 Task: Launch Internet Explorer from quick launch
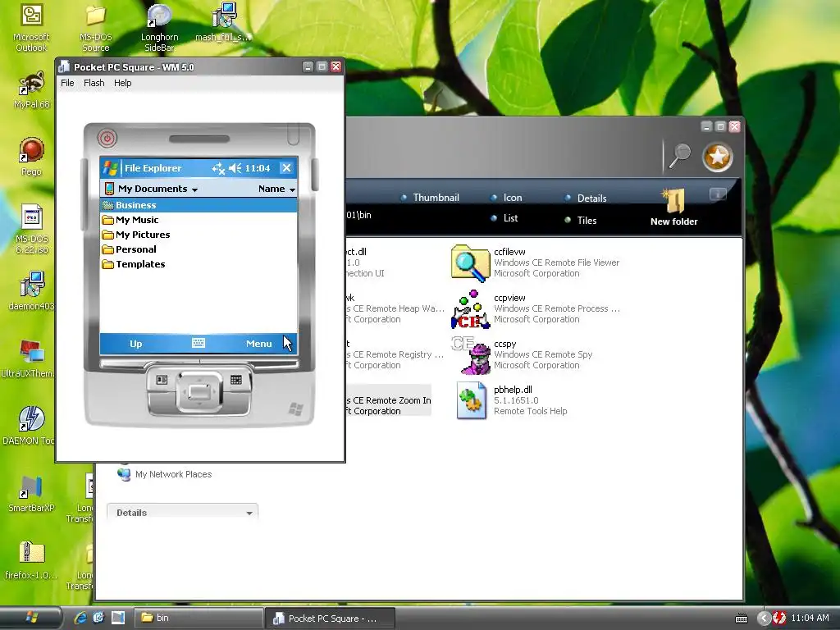pos(80,618)
